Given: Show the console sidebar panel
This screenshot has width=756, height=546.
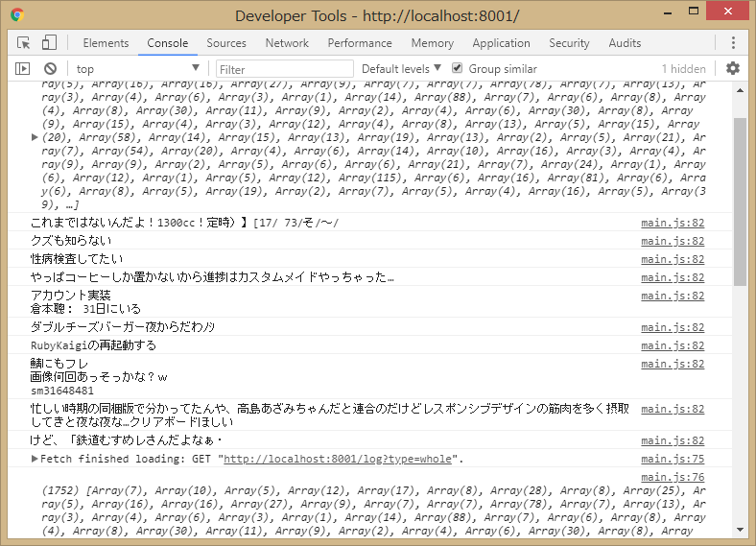Looking at the screenshot, I should click(23, 69).
